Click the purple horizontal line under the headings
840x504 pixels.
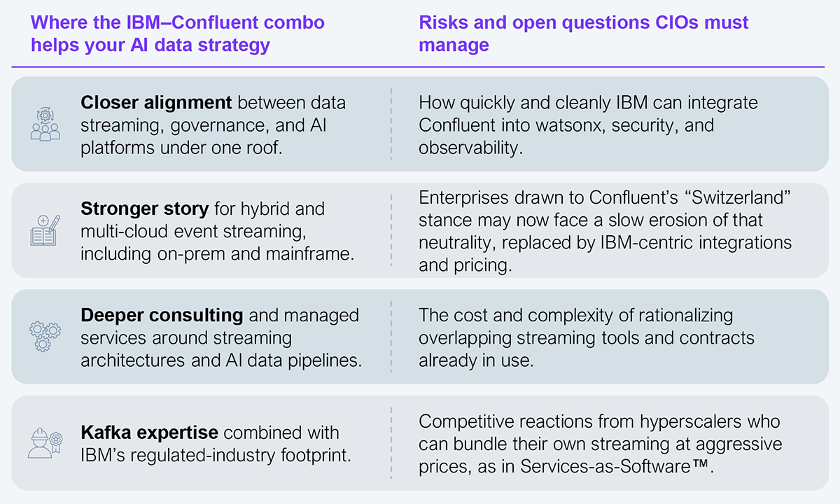coord(420,66)
